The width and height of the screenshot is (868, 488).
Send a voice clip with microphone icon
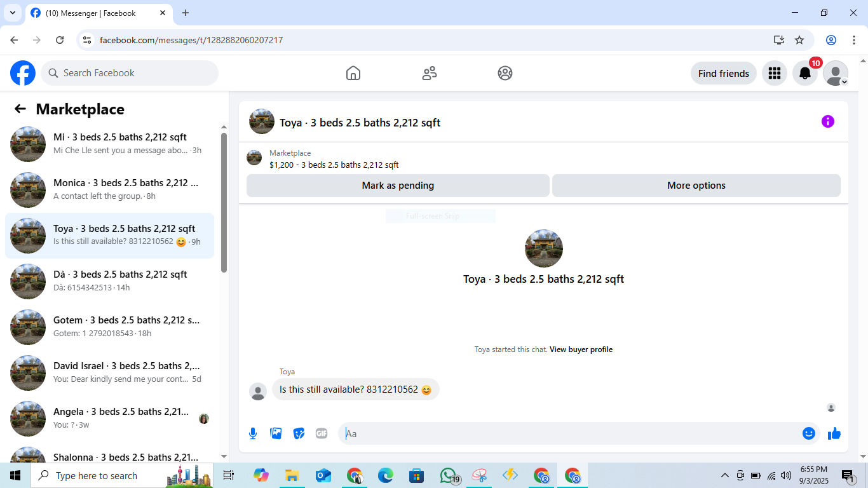pos(253,433)
